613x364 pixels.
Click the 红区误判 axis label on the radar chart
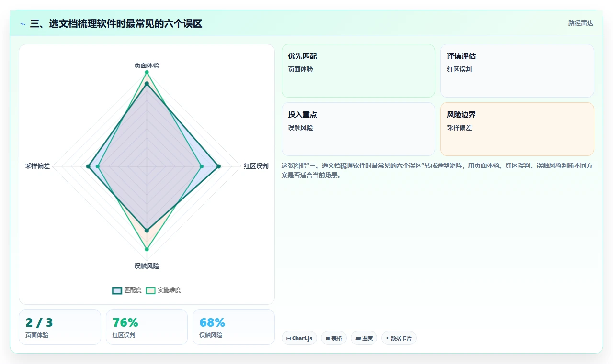256,166
